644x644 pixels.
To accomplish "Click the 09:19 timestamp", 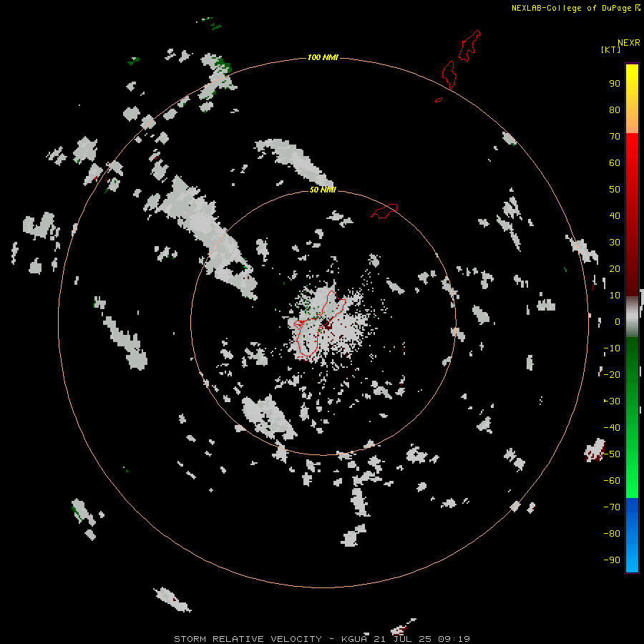I will click(454, 639).
